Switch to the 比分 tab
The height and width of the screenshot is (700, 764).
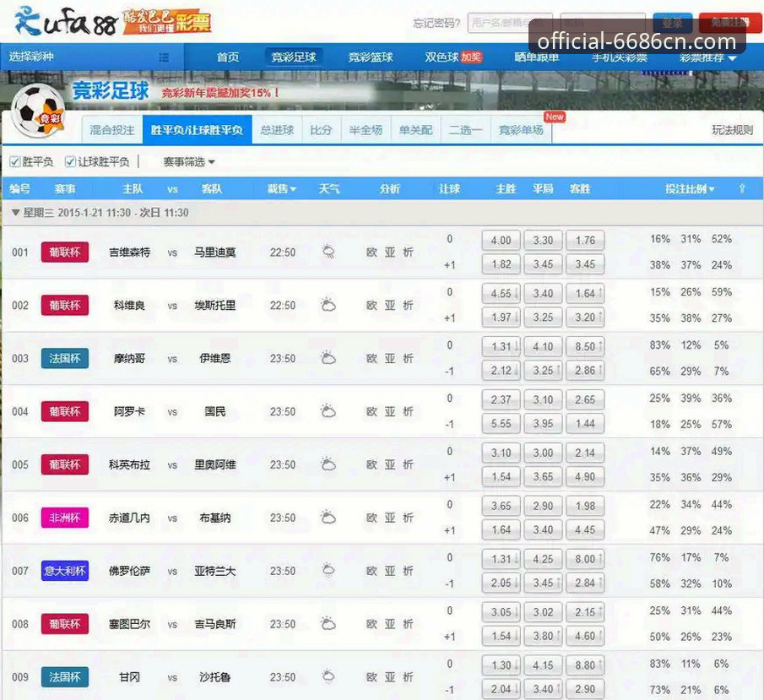click(321, 130)
